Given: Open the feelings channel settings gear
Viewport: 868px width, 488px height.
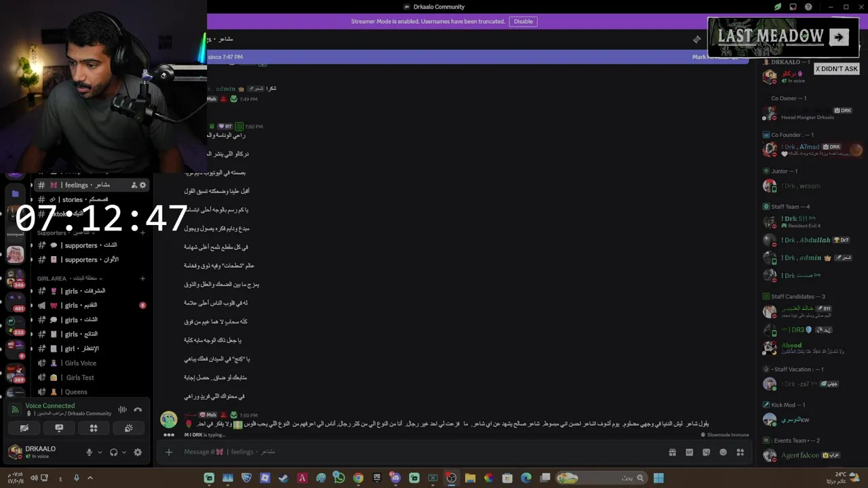Looking at the screenshot, I should (x=142, y=185).
